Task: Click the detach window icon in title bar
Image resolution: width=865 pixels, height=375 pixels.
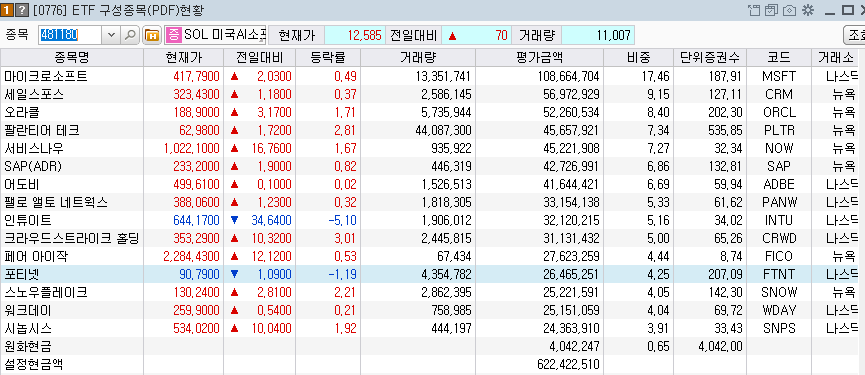Action: pos(754,10)
